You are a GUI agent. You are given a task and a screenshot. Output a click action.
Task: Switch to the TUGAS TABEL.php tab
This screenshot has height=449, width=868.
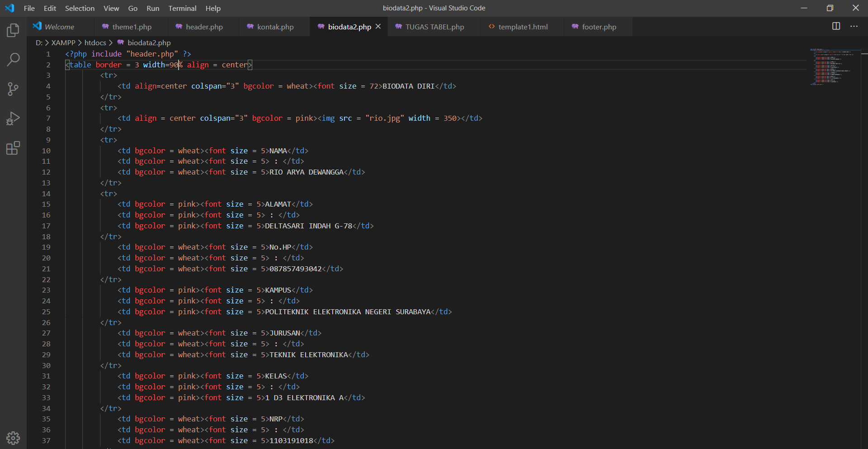(x=434, y=27)
